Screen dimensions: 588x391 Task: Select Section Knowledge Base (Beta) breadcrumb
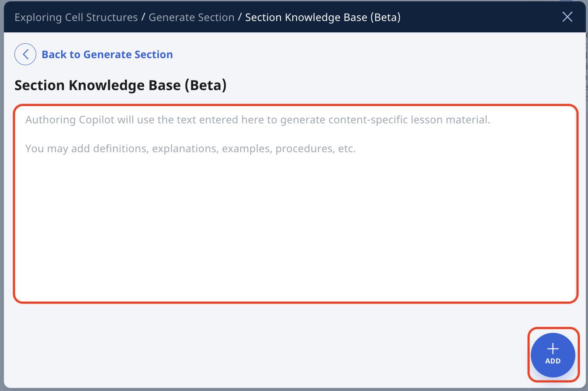click(323, 17)
